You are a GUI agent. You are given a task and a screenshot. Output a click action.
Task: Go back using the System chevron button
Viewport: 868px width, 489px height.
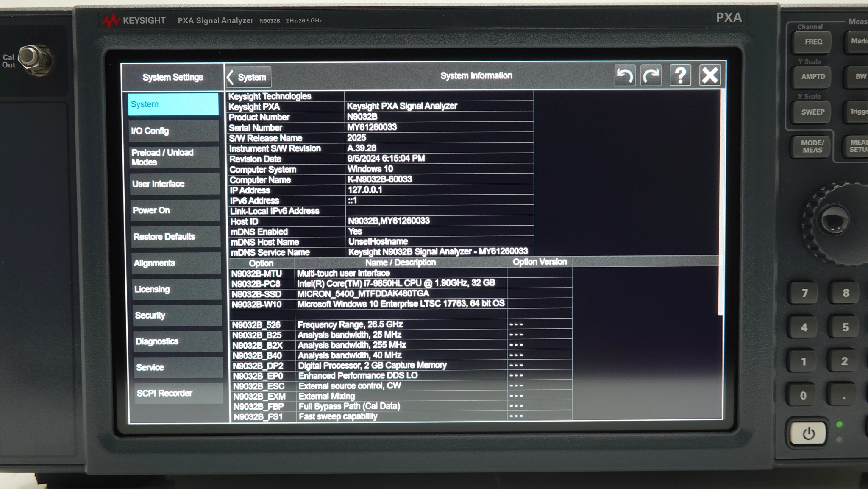248,77
